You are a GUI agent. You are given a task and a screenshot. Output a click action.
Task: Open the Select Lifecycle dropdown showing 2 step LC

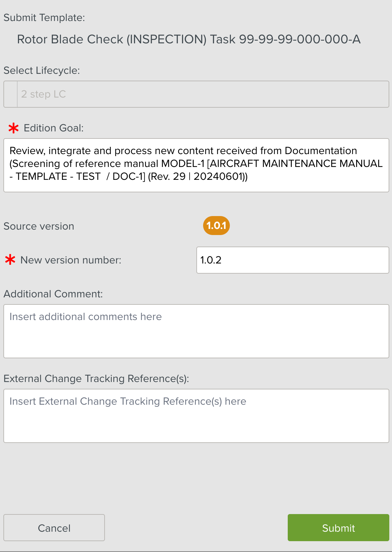click(x=202, y=94)
